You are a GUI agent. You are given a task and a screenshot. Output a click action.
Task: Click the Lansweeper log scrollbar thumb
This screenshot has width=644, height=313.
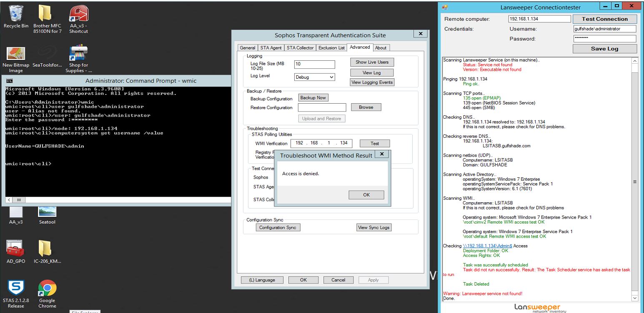635,181
